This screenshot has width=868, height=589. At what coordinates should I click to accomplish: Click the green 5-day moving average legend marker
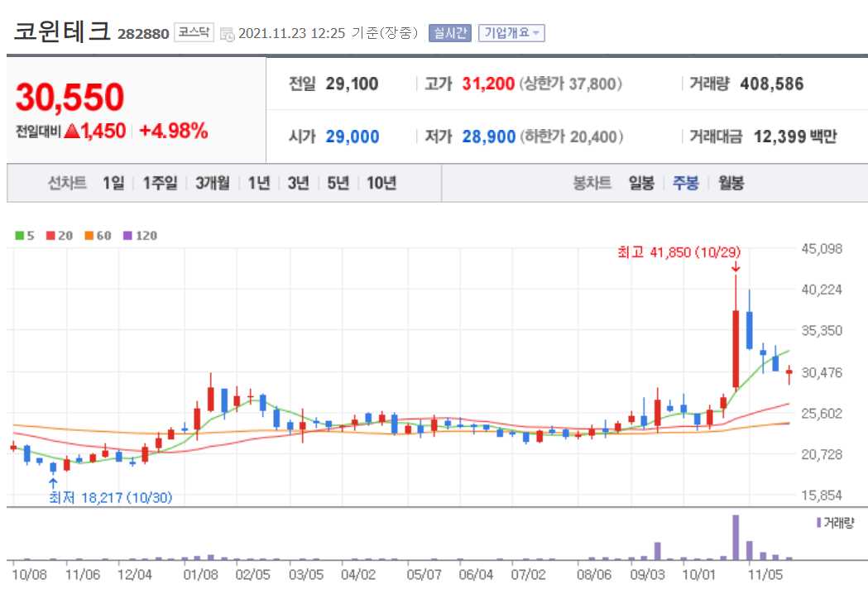tap(21, 235)
